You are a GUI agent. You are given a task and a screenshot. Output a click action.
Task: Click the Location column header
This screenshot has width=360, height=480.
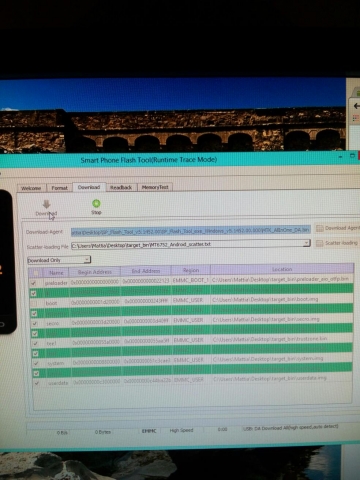(x=282, y=269)
